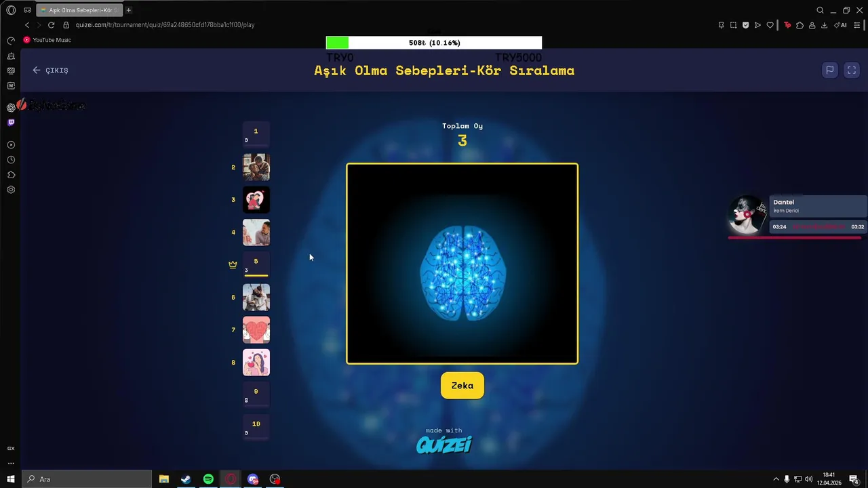The height and width of the screenshot is (488, 868).
Task: Select the rank 6 thumbnail
Action: 256,297
